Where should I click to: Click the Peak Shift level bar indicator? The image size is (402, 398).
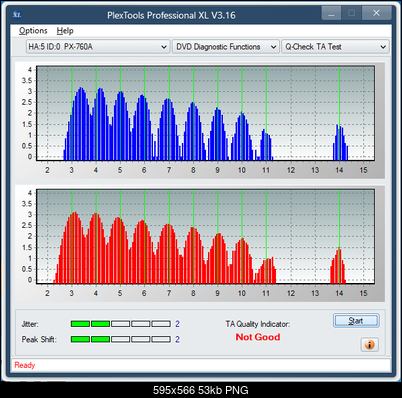tap(121, 339)
